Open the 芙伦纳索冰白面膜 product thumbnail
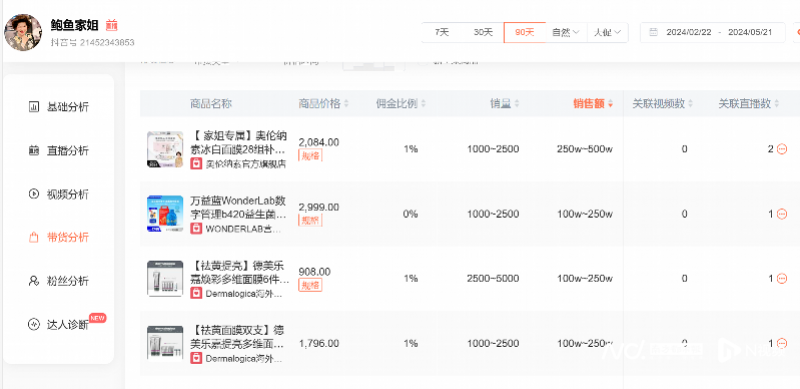 point(165,150)
